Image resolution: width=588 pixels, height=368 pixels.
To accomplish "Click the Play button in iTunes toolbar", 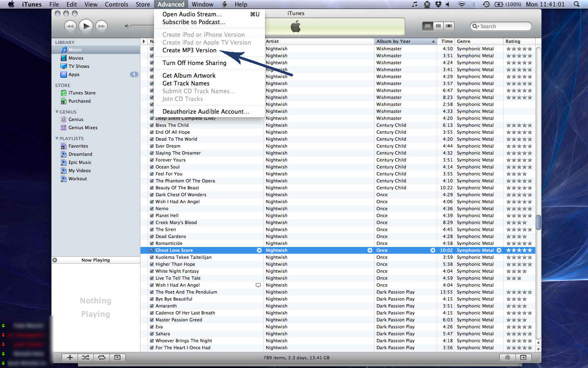I will pos(86,26).
